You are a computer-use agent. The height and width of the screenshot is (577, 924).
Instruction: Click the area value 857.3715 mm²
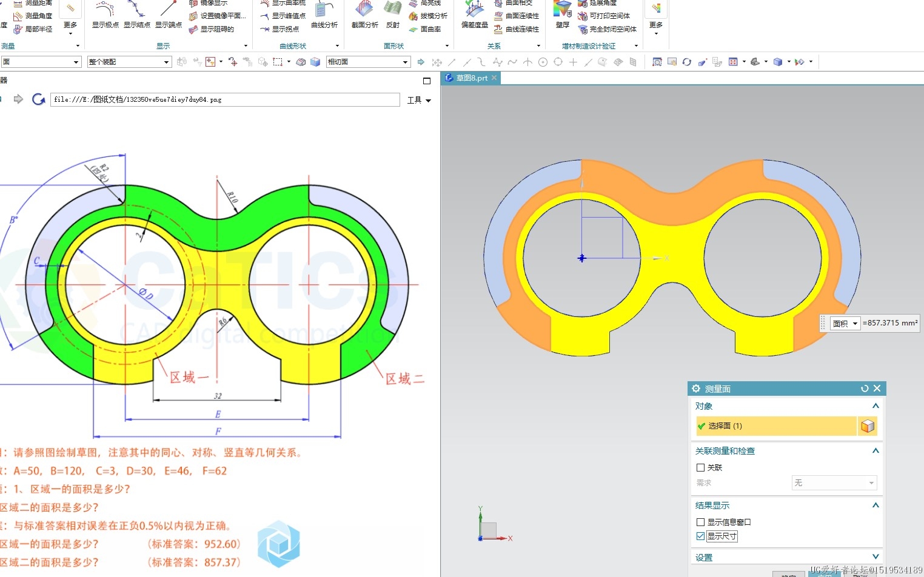coord(890,323)
